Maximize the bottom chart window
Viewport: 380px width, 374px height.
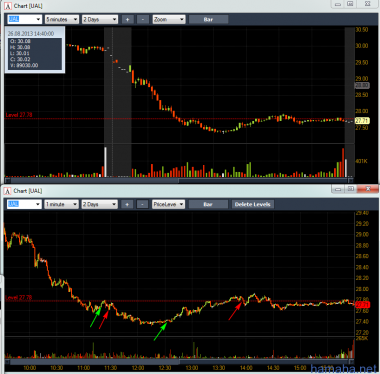(351, 189)
